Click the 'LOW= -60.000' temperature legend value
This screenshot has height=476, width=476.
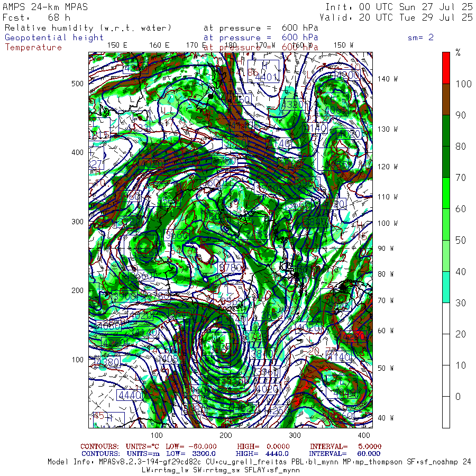point(191,446)
